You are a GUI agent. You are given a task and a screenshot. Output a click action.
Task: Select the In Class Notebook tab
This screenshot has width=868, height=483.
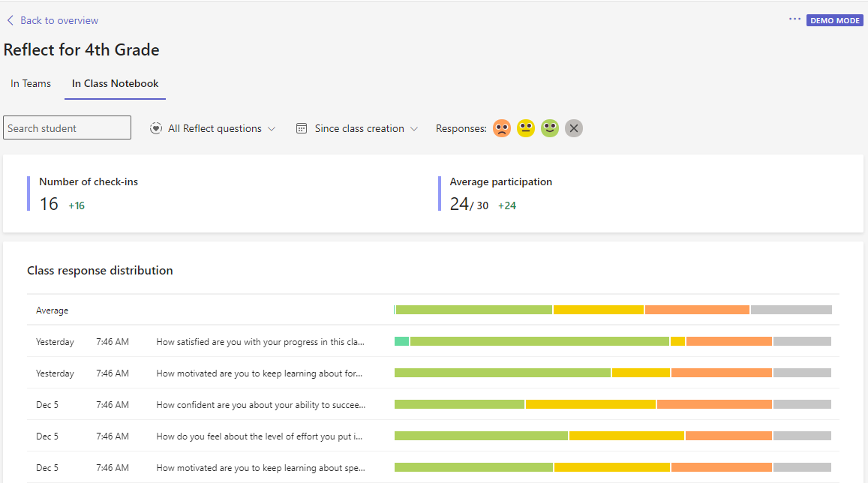(116, 83)
